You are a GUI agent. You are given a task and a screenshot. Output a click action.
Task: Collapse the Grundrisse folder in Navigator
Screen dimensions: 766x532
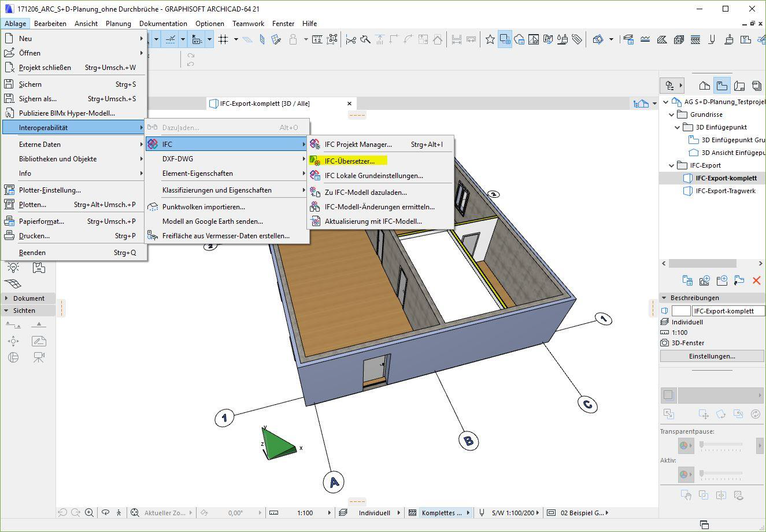pos(672,114)
